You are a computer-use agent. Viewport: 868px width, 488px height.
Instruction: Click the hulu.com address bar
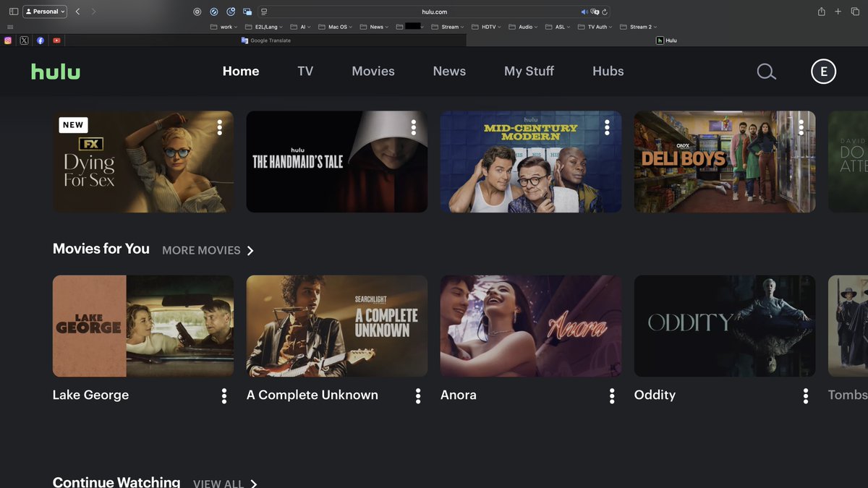click(434, 12)
